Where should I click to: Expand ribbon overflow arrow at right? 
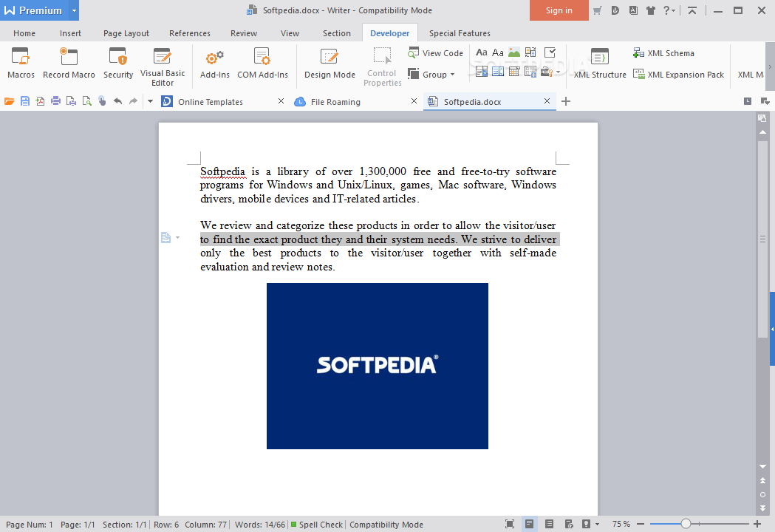pos(770,66)
